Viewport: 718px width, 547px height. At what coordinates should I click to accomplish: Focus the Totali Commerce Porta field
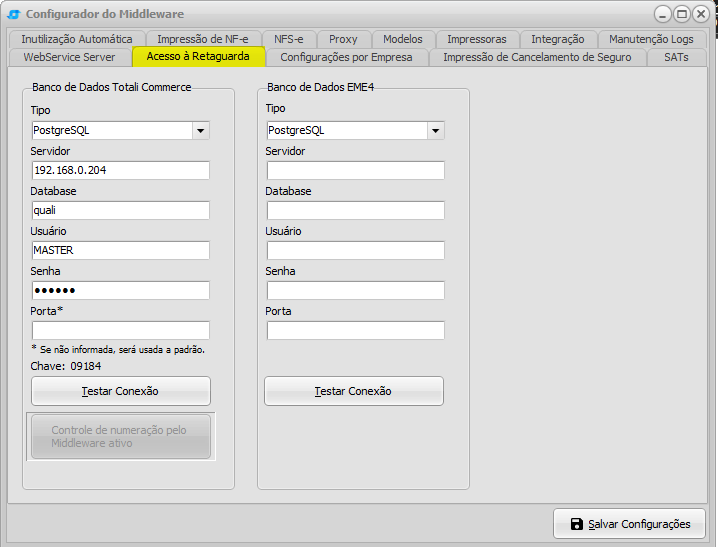coord(121,330)
